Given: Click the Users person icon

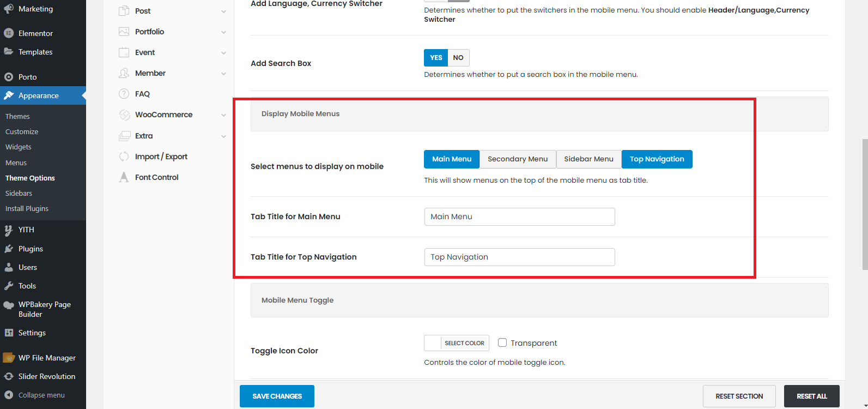Looking at the screenshot, I should (x=9, y=267).
